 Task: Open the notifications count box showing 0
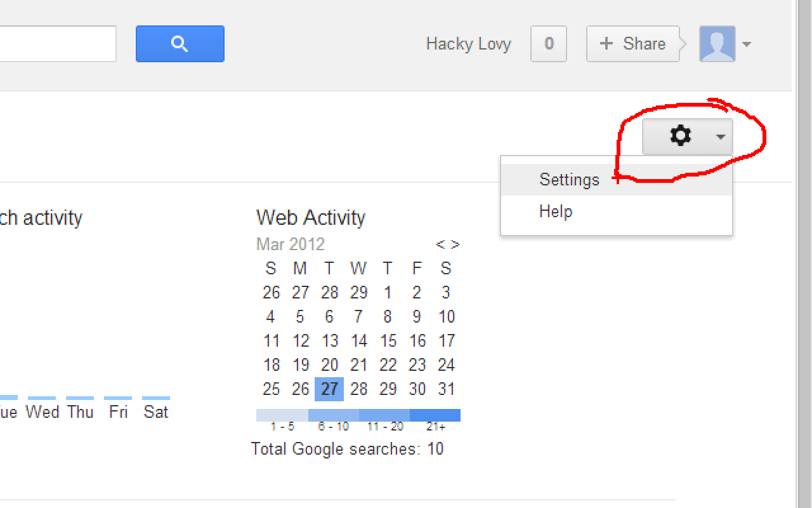pyautogui.click(x=548, y=44)
